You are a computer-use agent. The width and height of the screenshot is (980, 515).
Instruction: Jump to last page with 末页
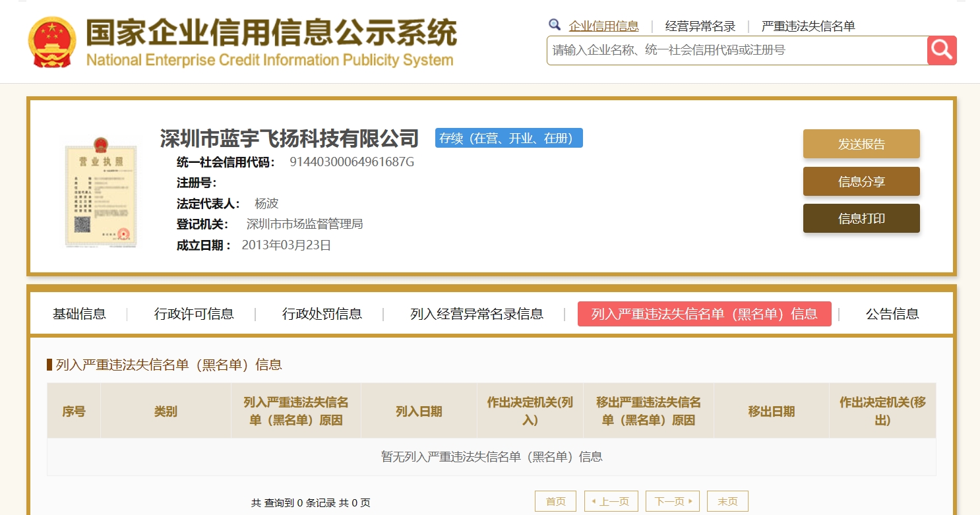click(727, 502)
